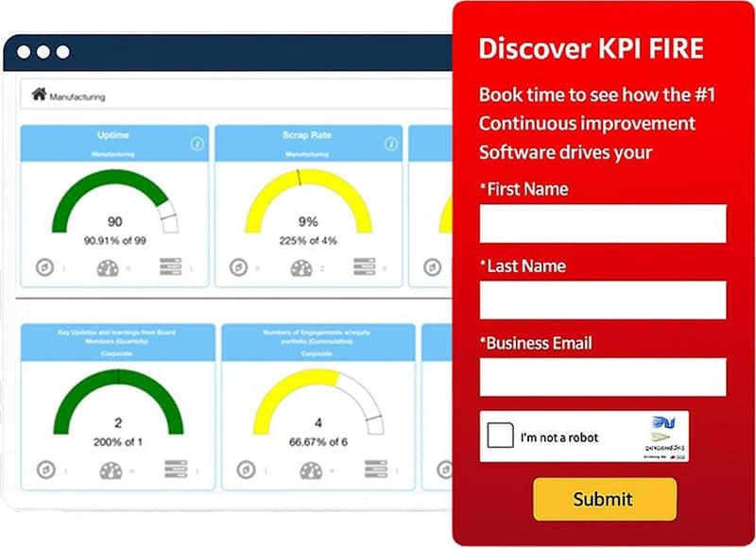Click the "Discover KPI FIRE" heading

click(x=592, y=48)
